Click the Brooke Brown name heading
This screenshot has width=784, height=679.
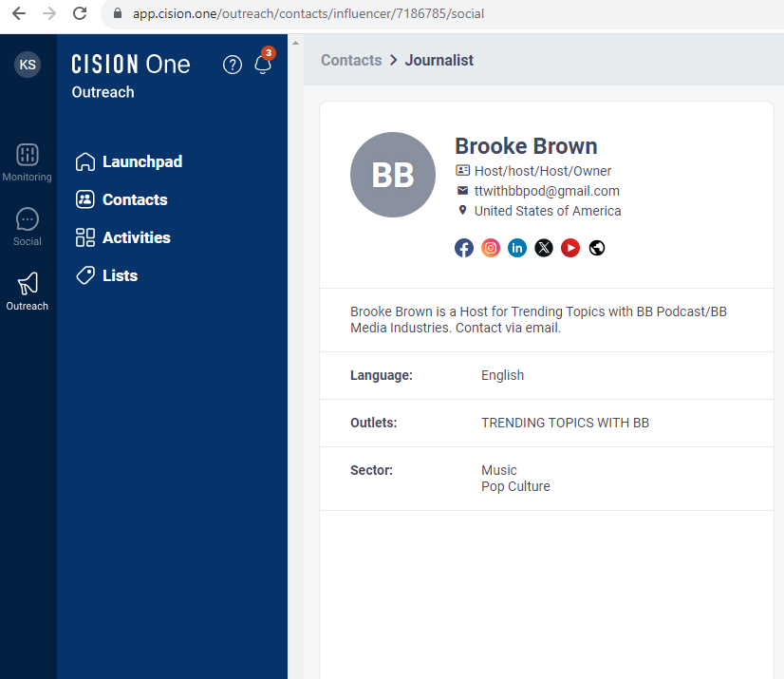click(526, 146)
